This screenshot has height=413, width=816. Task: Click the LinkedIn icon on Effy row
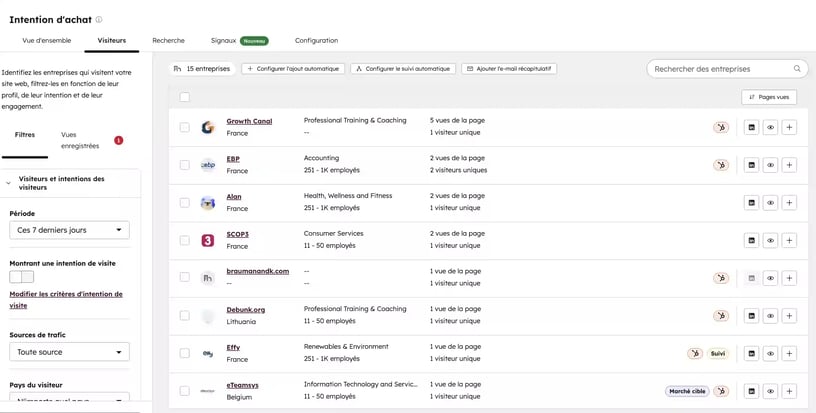tap(751, 353)
